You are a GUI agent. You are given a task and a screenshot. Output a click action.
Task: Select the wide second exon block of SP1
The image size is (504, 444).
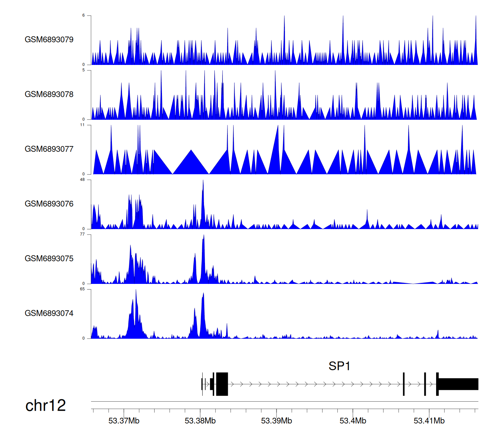coord(222,384)
